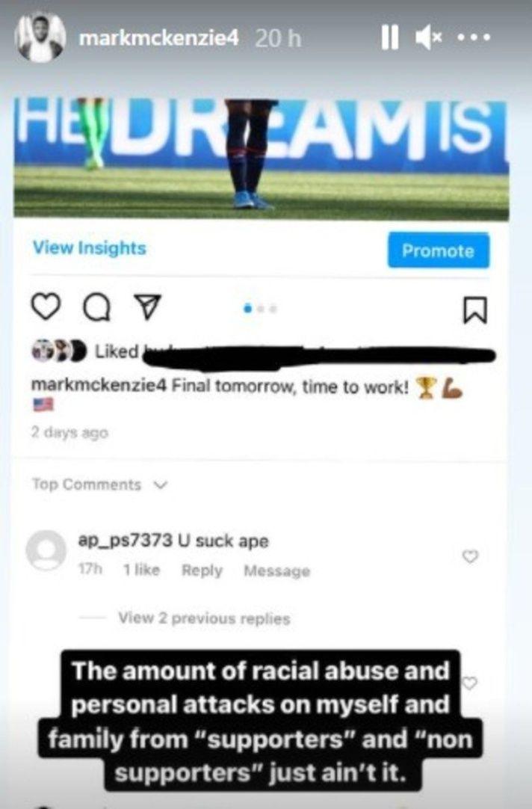Like the ap_ps7373 comment heart
Viewport: 532px width, 809px height.
[x=470, y=556]
